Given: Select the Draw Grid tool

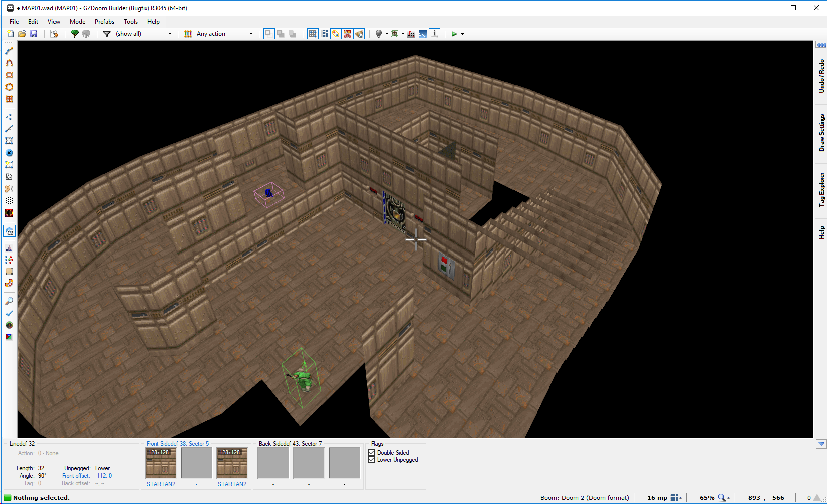Looking at the screenshot, I should click(x=9, y=99).
